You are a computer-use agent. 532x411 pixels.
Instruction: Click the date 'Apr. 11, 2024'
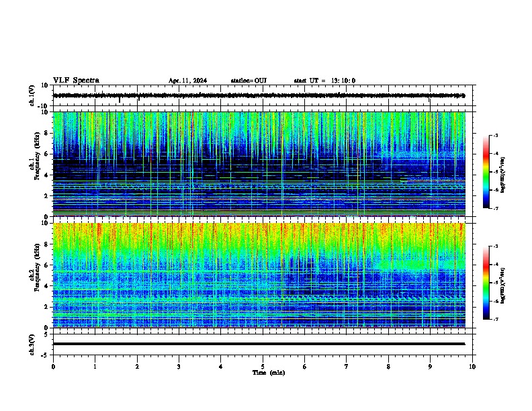pos(187,81)
